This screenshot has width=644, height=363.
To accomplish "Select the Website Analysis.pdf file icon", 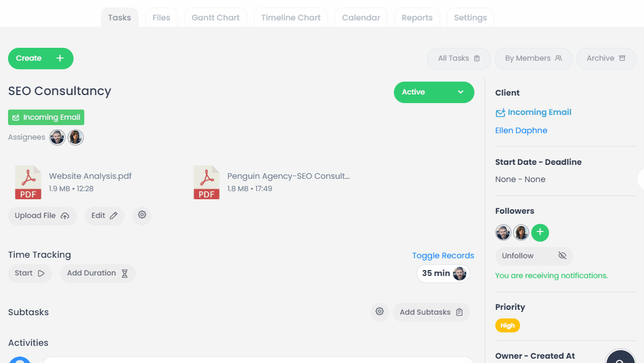I will point(28,183).
